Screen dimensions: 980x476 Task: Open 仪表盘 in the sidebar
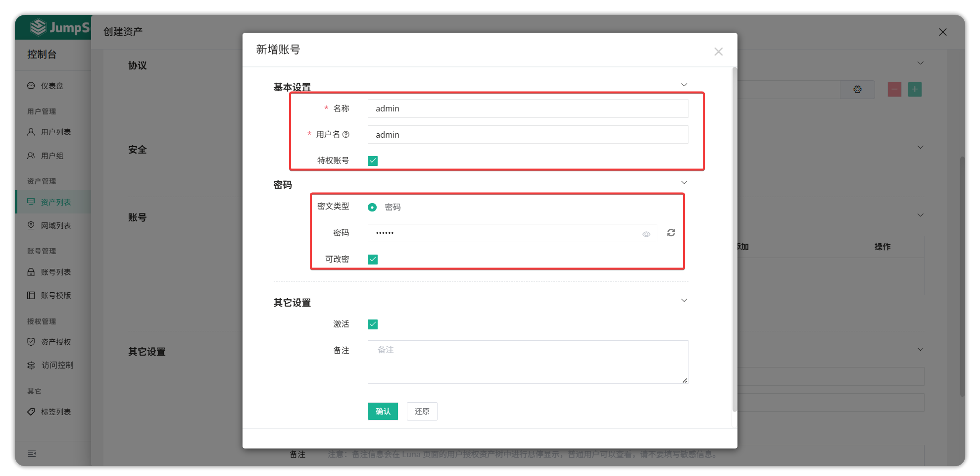52,86
